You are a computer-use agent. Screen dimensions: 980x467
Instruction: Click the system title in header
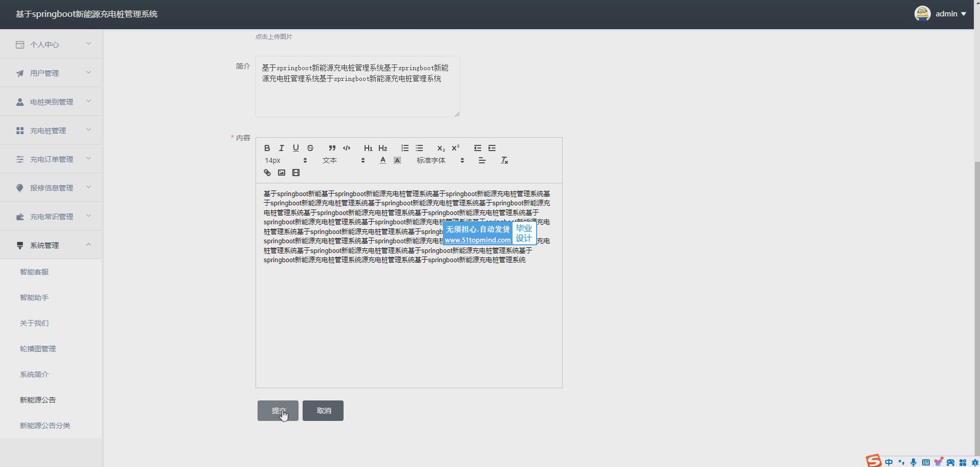[87, 14]
